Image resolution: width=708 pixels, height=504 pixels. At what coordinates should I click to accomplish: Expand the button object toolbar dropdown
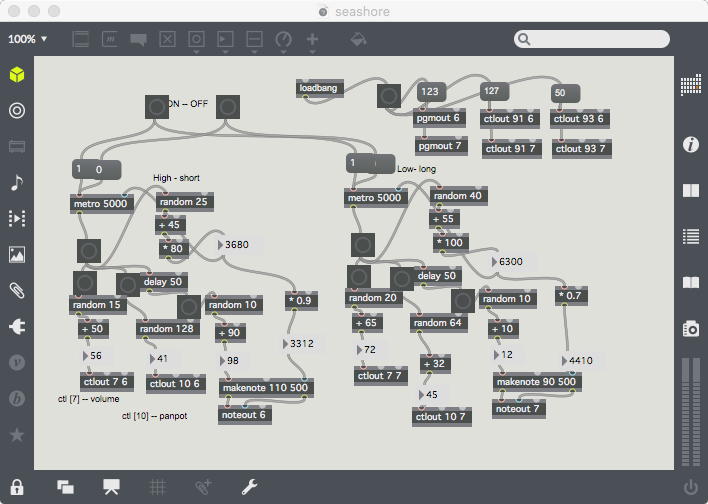point(198,40)
